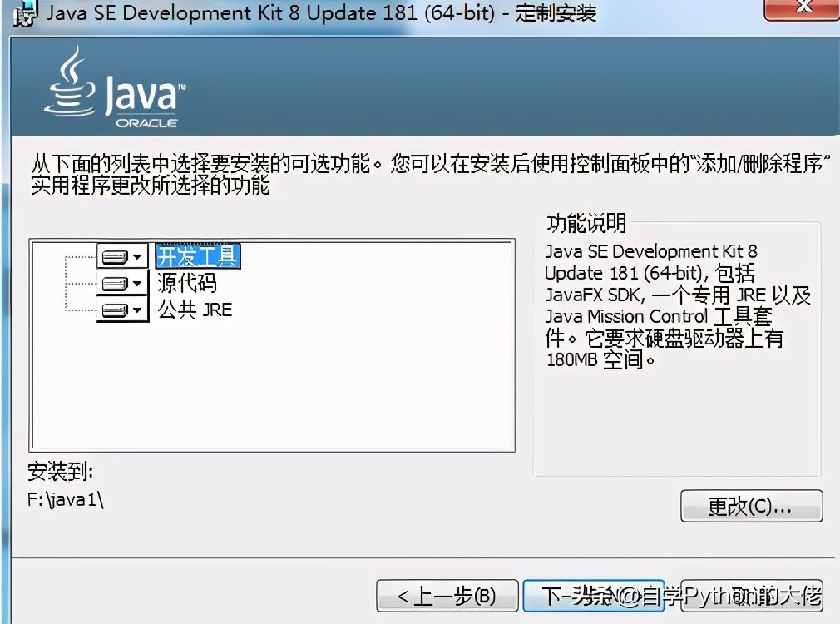Go back with the 上一步(B) button

[x=447, y=596]
